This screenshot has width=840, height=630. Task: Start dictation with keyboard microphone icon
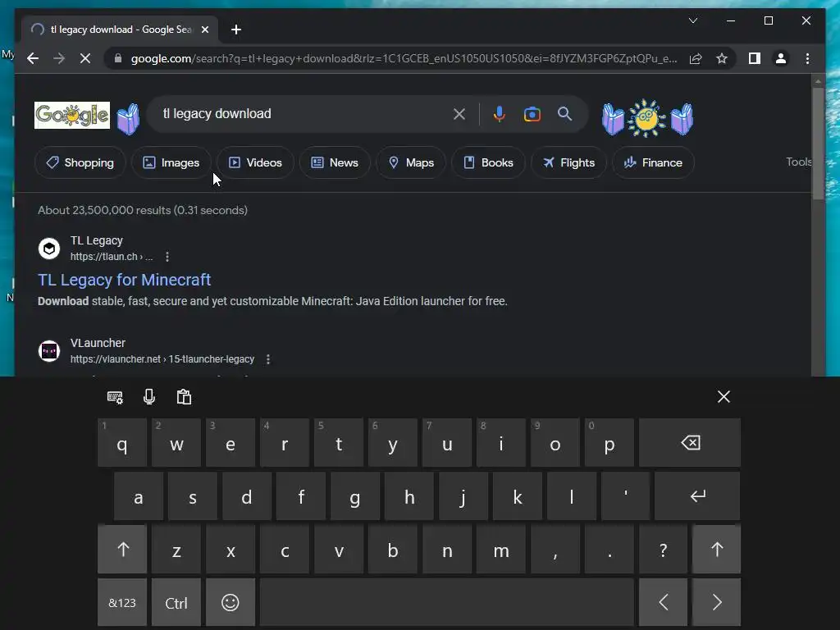pyautogui.click(x=149, y=397)
